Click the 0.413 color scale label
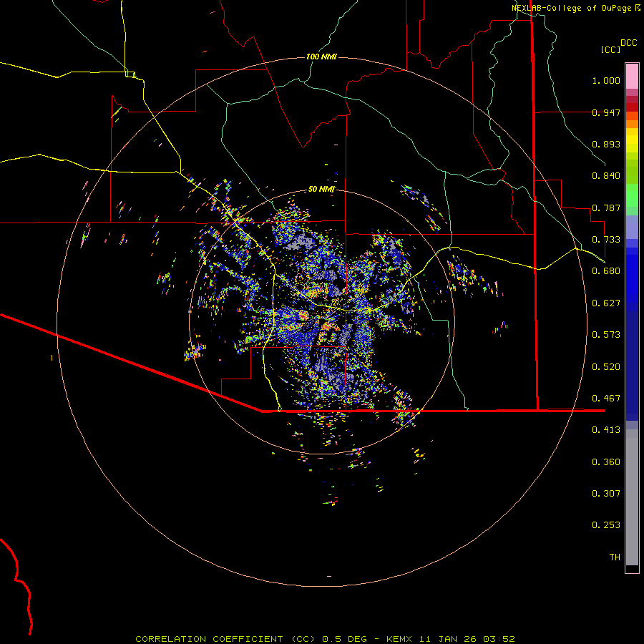 coord(606,430)
